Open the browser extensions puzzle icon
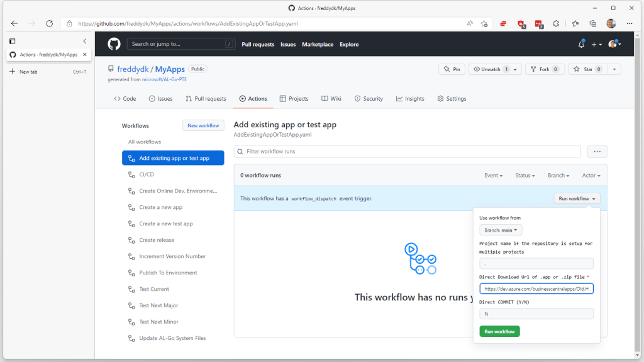The width and height of the screenshot is (644, 362). pyautogui.click(x=556, y=23)
